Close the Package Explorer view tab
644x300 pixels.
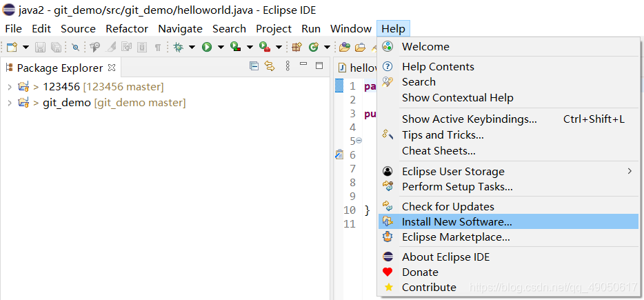pos(112,67)
